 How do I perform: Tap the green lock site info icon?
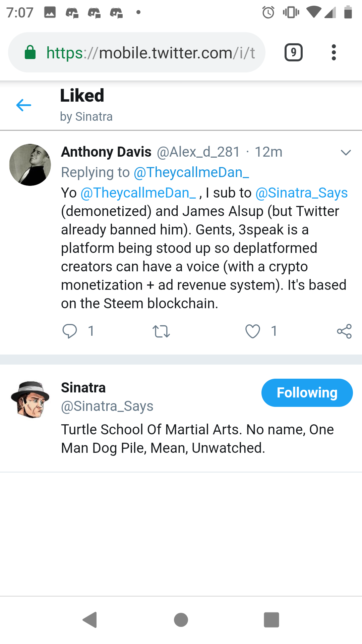[30, 52]
